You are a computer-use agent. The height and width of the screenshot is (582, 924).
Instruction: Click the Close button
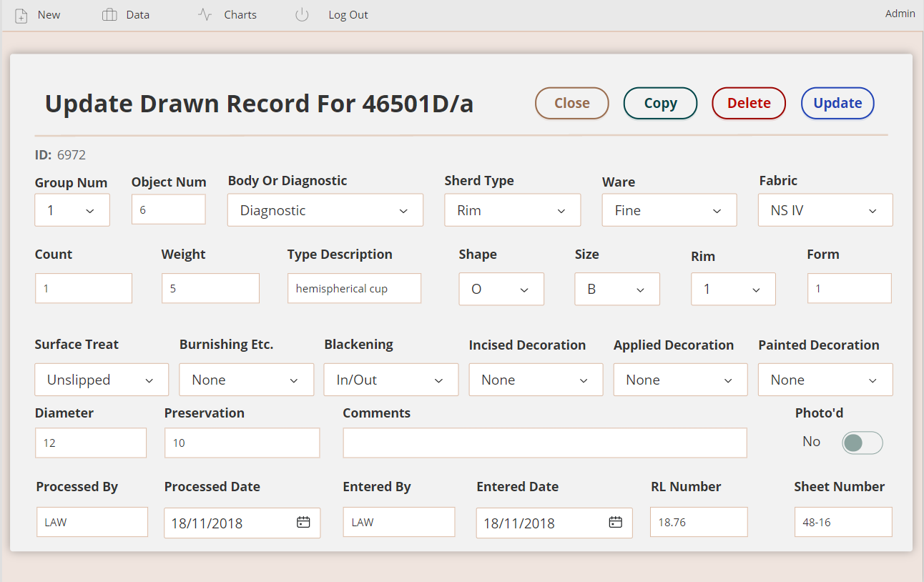572,103
